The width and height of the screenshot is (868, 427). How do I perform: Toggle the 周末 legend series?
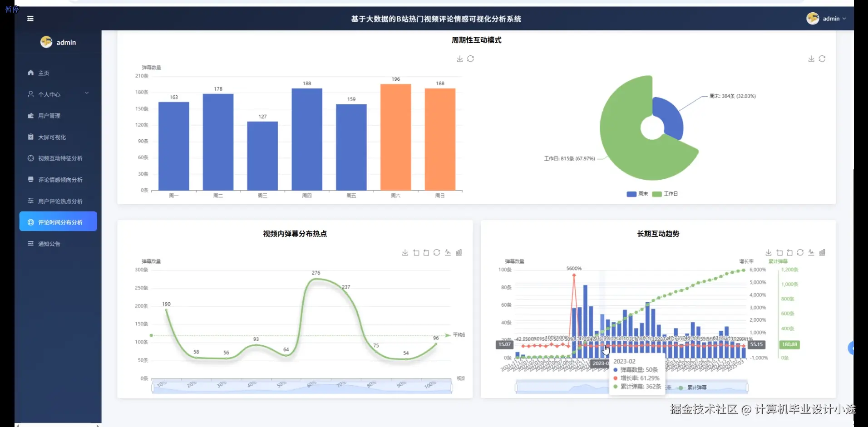pyautogui.click(x=637, y=194)
